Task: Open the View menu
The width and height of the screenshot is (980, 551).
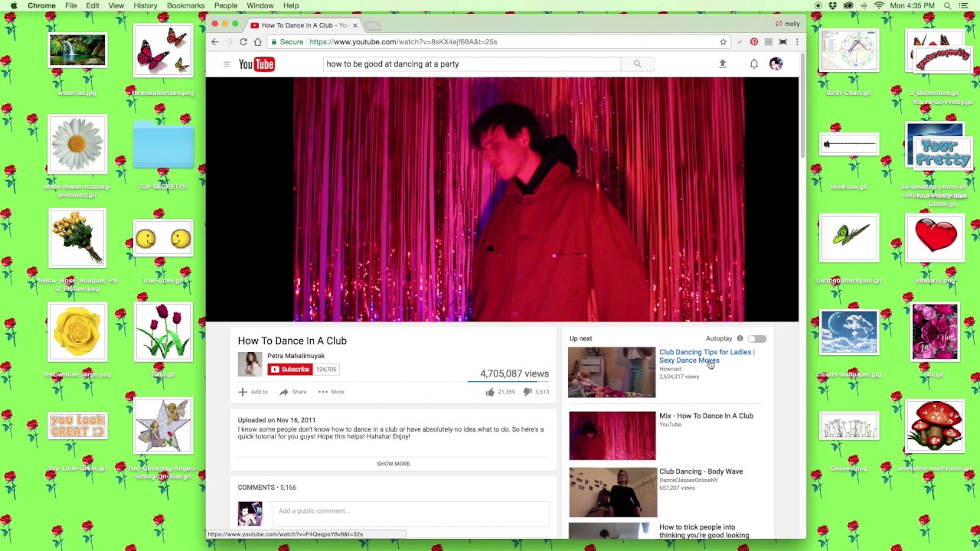Action: pyautogui.click(x=116, y=5)
